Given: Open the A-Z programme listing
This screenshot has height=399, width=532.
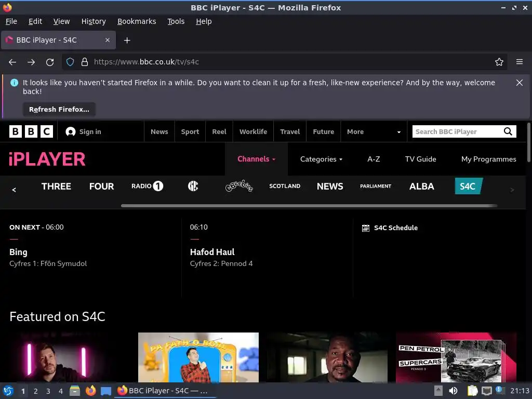Looking at the screenshot, I should pyautogui.click(x=374, y=159).
